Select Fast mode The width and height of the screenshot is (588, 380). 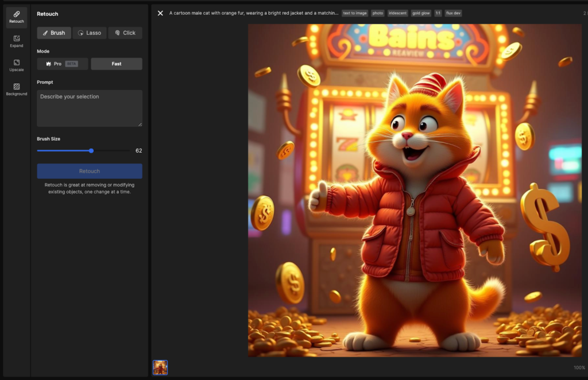coord(117,64)
